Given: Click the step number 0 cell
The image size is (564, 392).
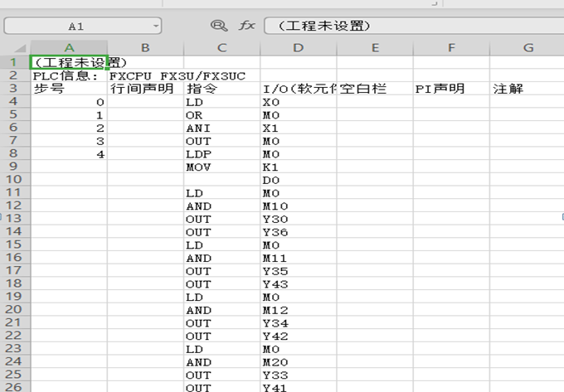Looking at the screenshot, I should [69, 102].
